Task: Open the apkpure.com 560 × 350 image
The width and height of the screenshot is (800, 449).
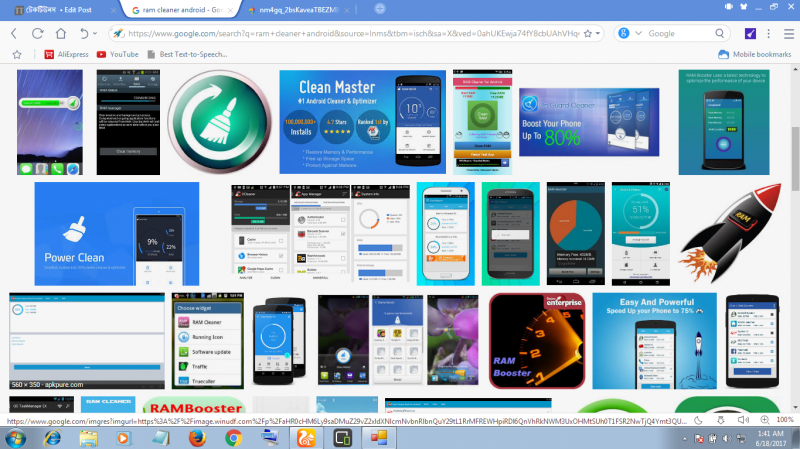Action: (87, 341)
